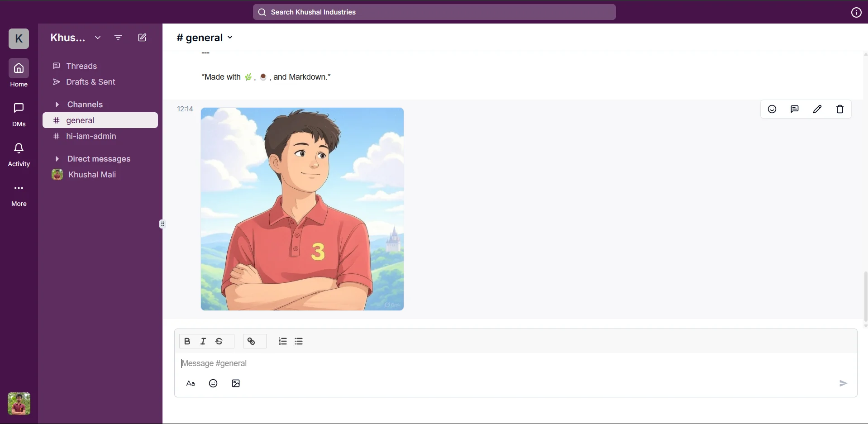Toggle the numbered list
Screen dimensions: 868x424
283,342
